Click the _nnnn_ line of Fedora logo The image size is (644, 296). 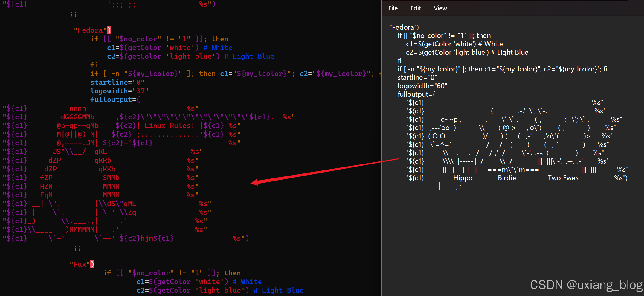(78, 108)
